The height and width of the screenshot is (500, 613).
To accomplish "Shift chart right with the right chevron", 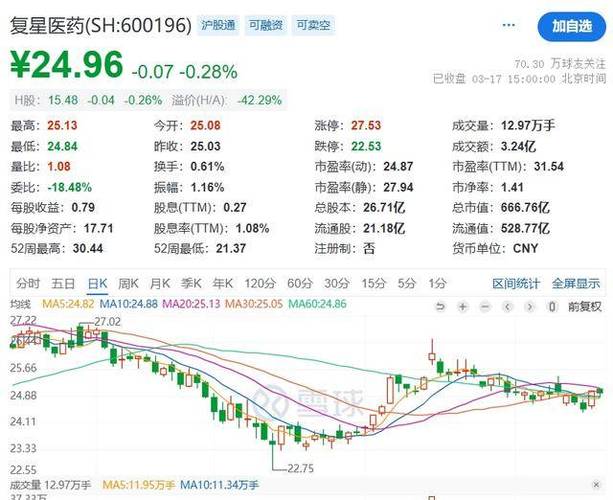I will coord(530,306).
